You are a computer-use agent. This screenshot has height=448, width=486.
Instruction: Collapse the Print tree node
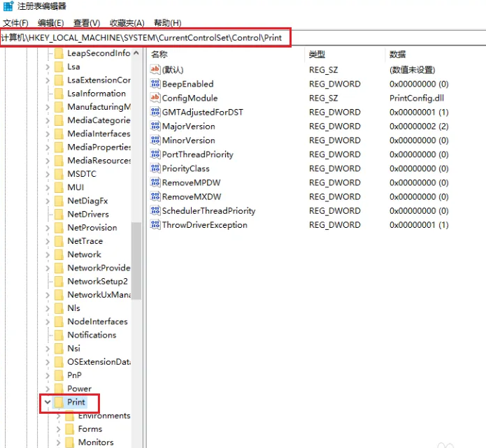pyautogui.click(x=48, y=402)
